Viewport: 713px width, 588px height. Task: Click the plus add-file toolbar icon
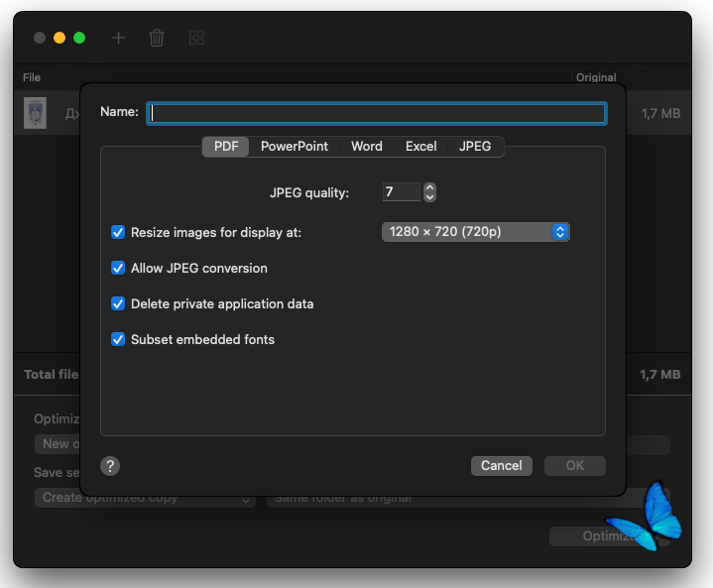[118, 38]
